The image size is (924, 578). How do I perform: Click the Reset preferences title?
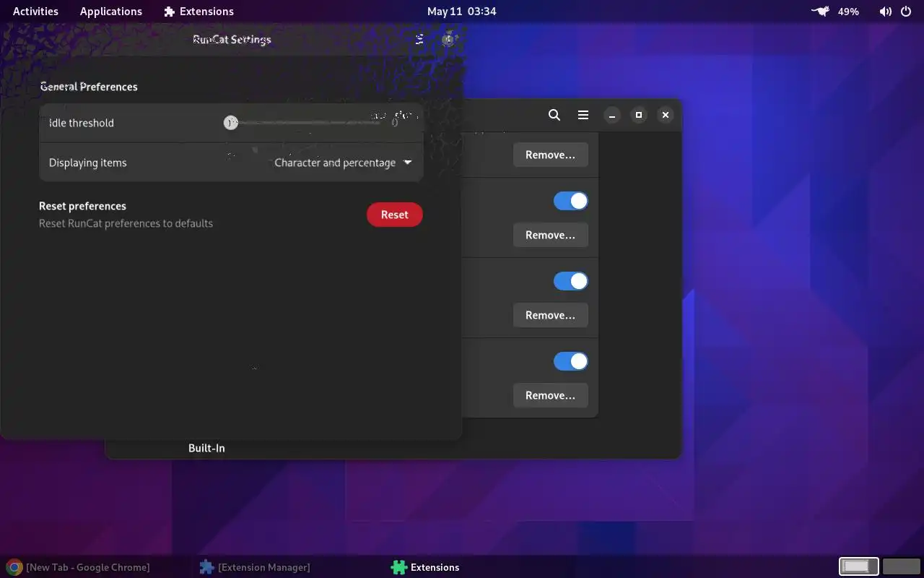[x=82, y=206]
